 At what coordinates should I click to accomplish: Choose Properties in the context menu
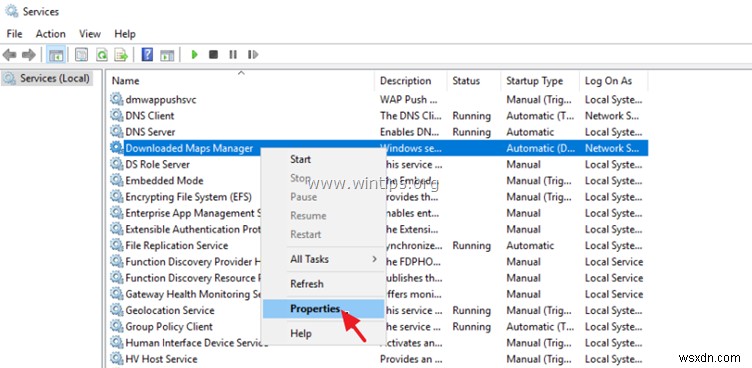pyautogui.click(x=323, y=309)
